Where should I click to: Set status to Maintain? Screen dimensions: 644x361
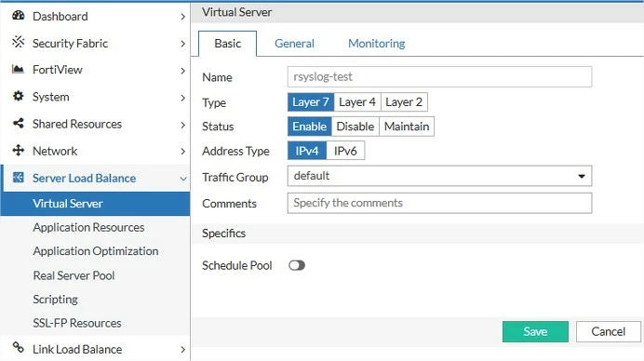407,127
